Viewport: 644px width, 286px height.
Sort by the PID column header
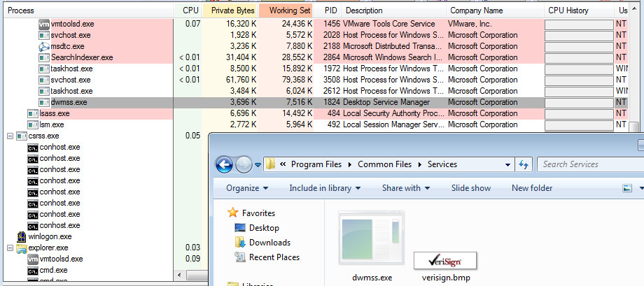328,10
